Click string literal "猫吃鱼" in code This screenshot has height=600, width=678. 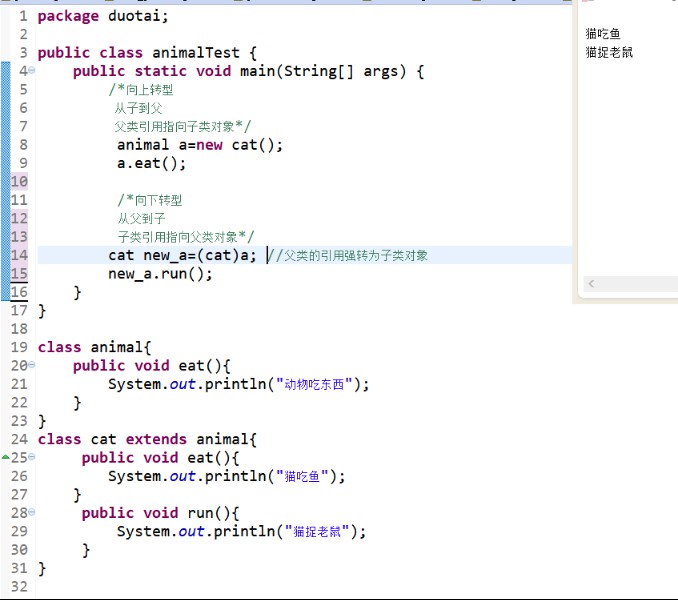[x=302, y=476]
